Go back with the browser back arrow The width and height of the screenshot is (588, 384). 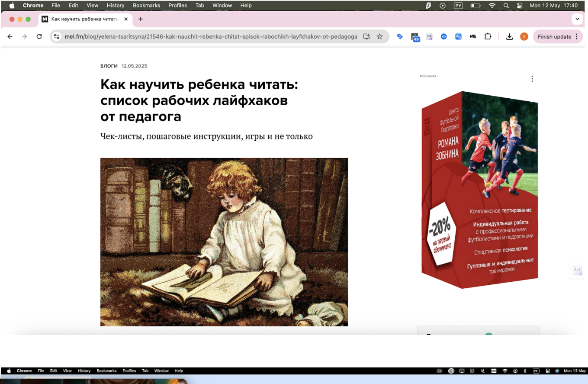[x=10, y=37]
